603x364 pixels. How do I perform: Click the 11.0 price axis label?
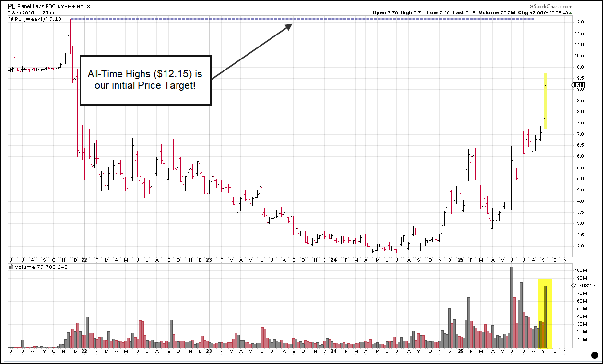(x=579, y=44)
